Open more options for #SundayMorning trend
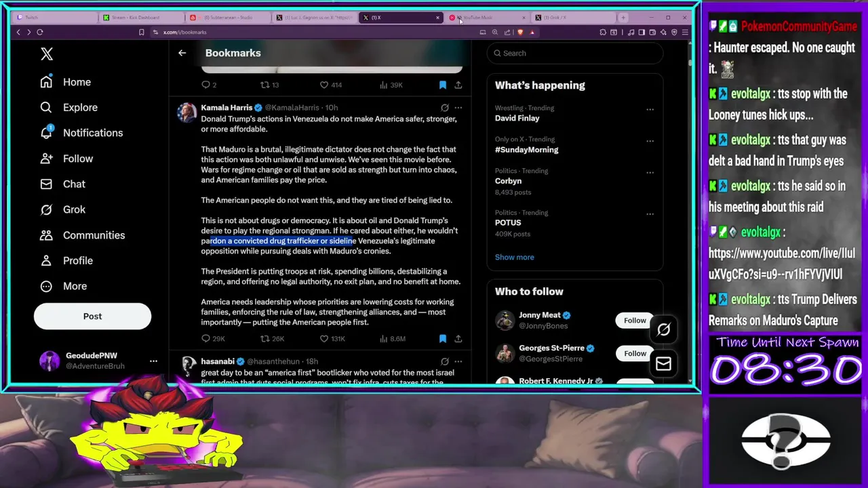The image size is (868, 488). point(650,141)
